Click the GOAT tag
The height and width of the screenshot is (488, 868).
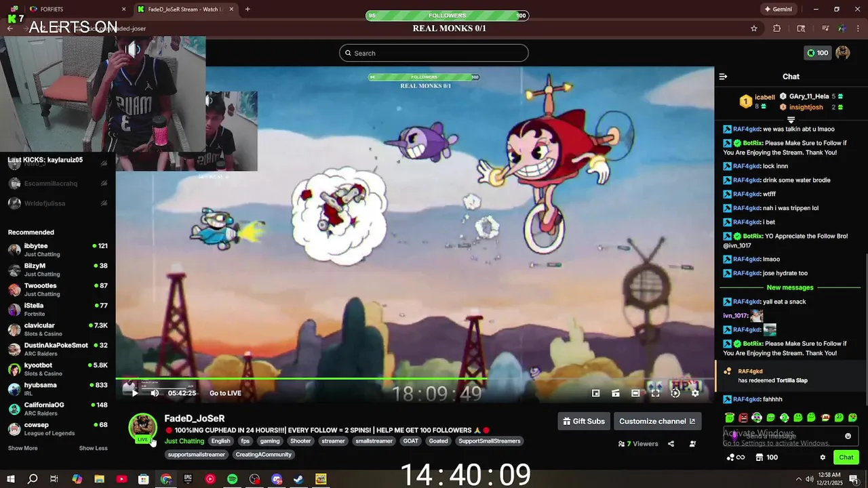[410, 441]
